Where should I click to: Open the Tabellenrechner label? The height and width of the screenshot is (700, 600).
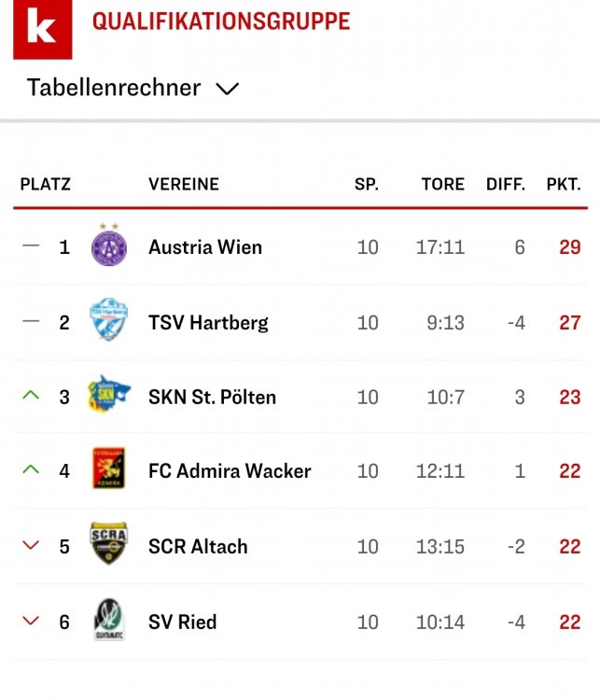[114, 87]
